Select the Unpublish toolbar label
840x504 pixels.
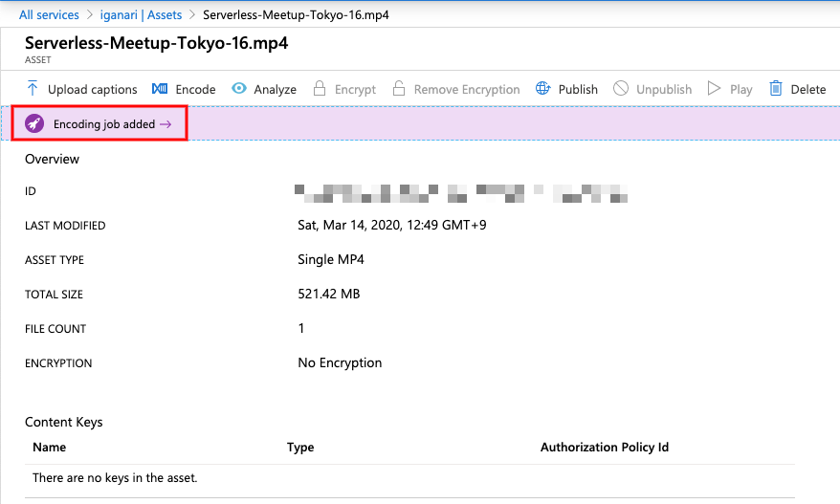coord(664,90)
